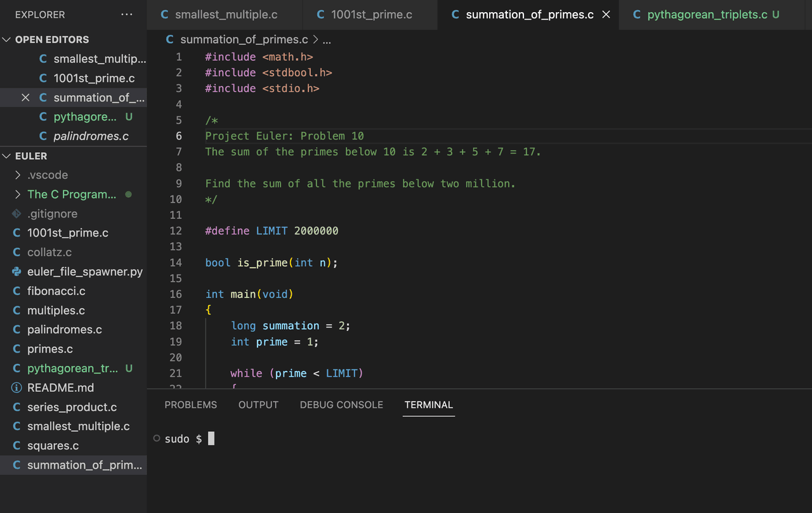Expand The C Program... folder

coord(73,195)
